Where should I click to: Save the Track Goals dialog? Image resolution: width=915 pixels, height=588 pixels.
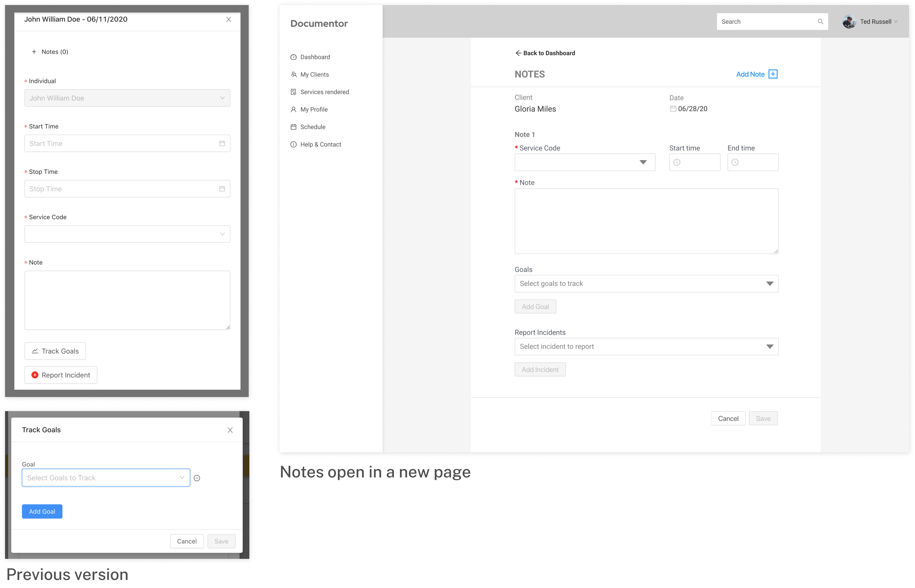221,541
